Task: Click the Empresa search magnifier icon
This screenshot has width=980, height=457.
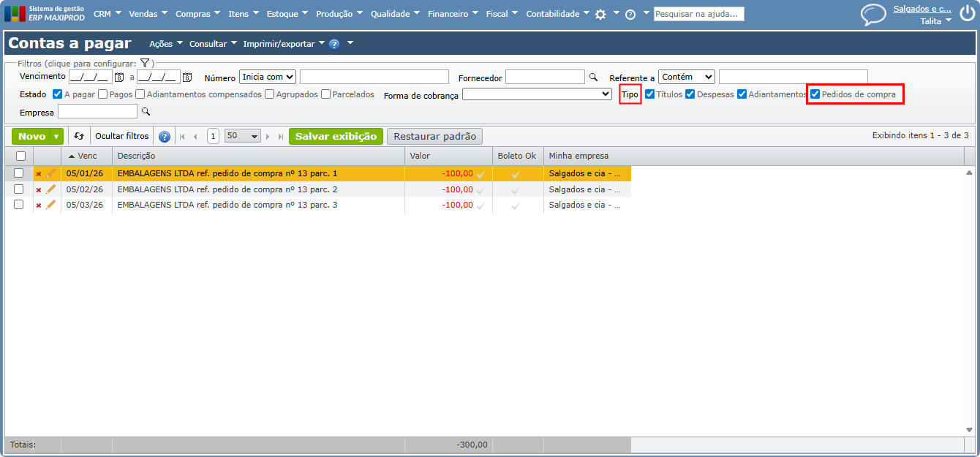Action: pyautogui.click(x=146, y=111)
